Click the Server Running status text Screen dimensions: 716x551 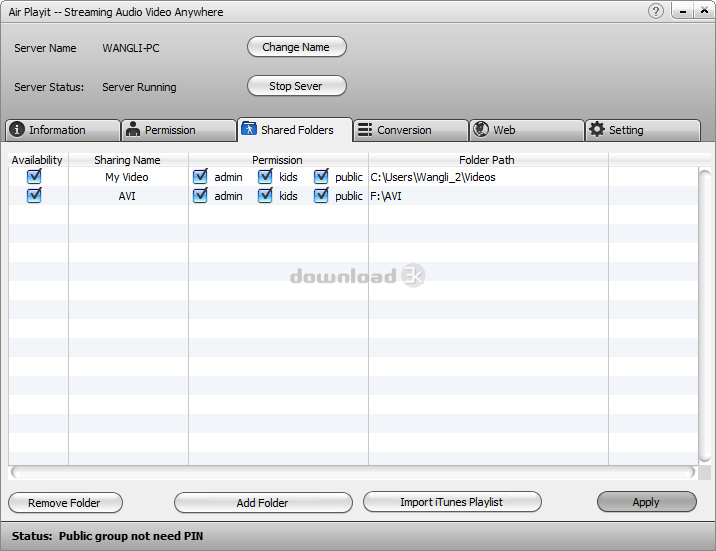point(139,87)
